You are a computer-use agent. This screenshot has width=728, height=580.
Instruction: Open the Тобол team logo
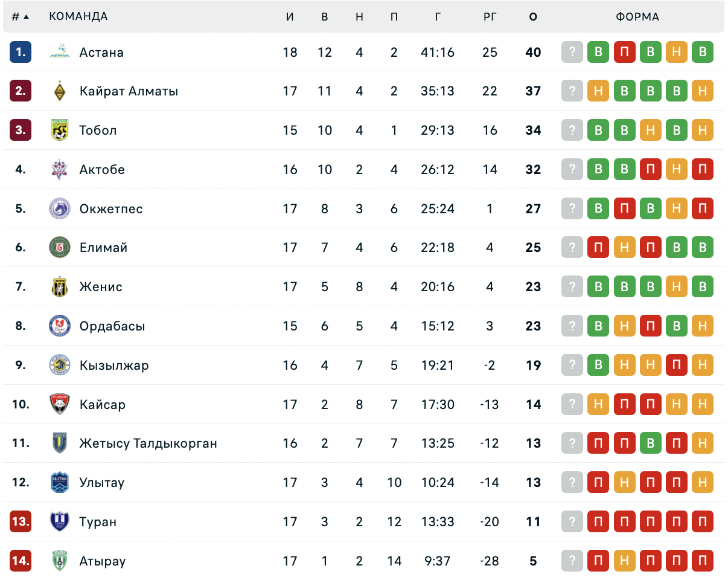(x=60, y=130)
